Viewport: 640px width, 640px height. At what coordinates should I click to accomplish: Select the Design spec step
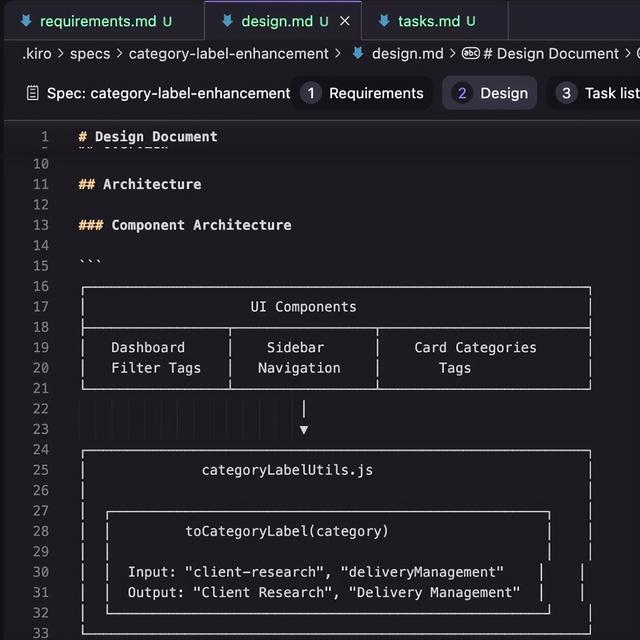point(490,93)
